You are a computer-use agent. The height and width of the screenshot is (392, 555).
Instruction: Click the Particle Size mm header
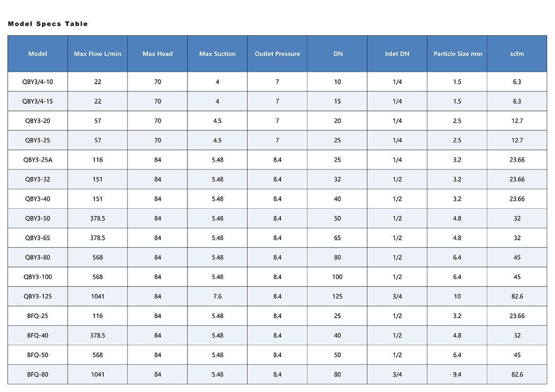[457, 53]
